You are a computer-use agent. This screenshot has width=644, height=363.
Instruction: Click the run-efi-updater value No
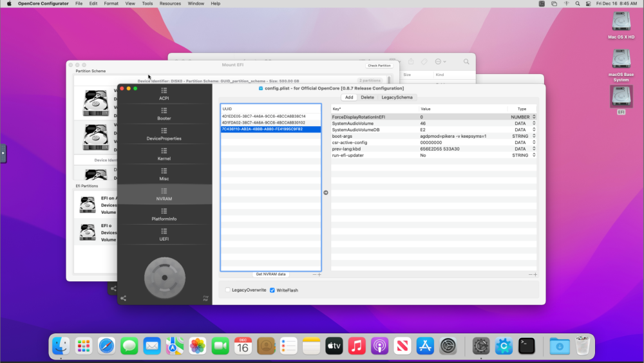click(x=422, y=155)
